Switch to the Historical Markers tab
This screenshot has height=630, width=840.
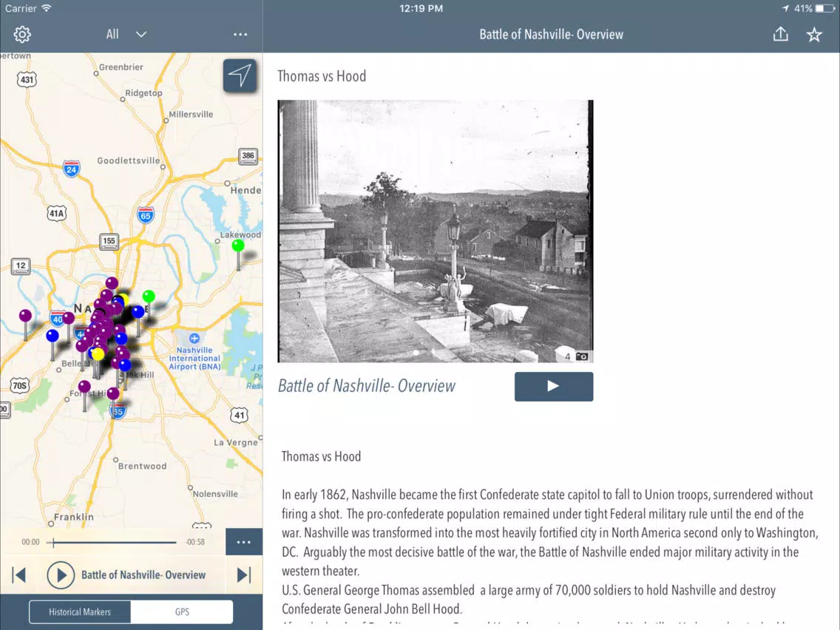pos(80,612)
